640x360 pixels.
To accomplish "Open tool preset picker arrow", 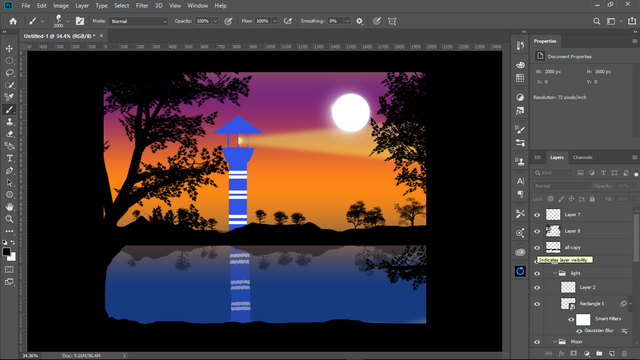I will (x=42, y=21).
